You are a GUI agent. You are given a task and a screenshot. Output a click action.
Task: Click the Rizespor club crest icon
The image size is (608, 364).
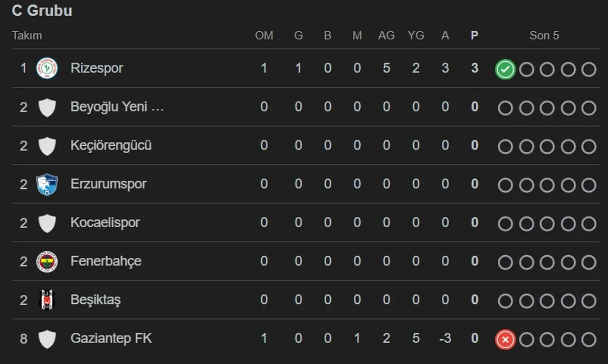(47, 68)
